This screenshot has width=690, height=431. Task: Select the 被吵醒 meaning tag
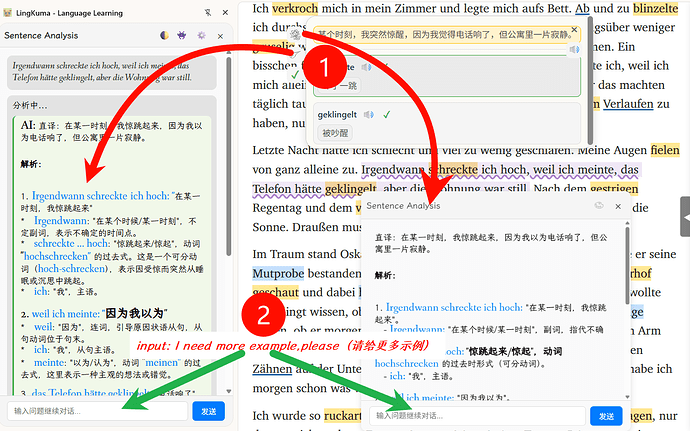point(333,132)
